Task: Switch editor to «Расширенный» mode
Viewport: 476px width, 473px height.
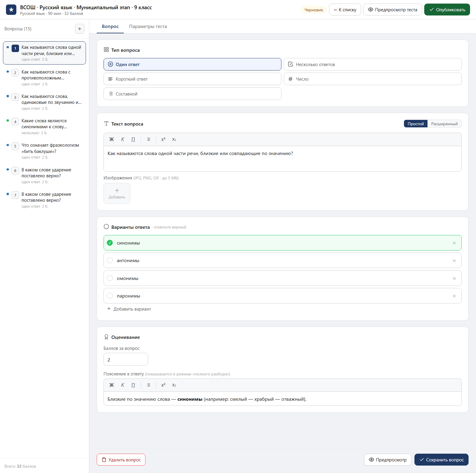Action: pyautogui.click(x=444, y=124)
